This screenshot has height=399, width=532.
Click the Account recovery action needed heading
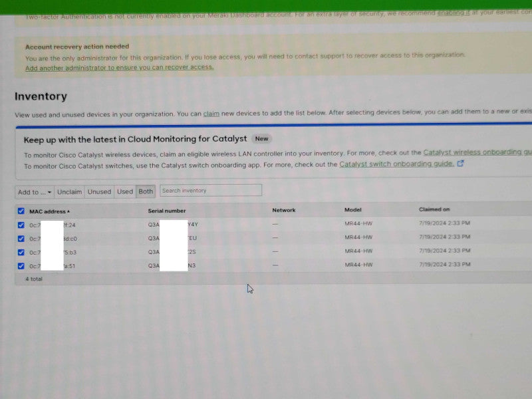pyautogui.click(x=77, y=47)
